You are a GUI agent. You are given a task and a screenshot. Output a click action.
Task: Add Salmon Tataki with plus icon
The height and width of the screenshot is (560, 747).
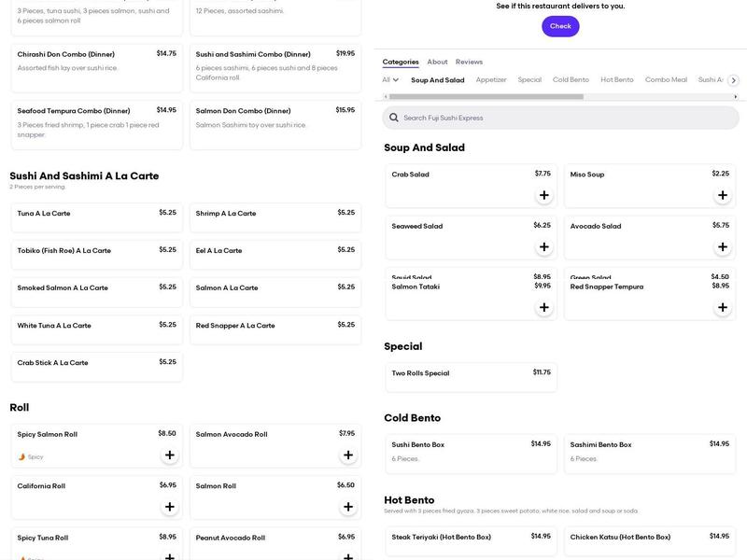(543, 307)
